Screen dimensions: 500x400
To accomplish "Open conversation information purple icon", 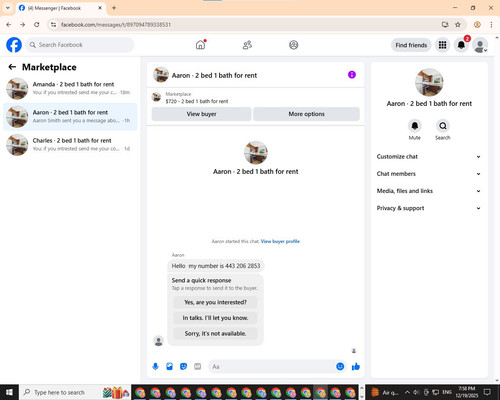I will 352,75.
